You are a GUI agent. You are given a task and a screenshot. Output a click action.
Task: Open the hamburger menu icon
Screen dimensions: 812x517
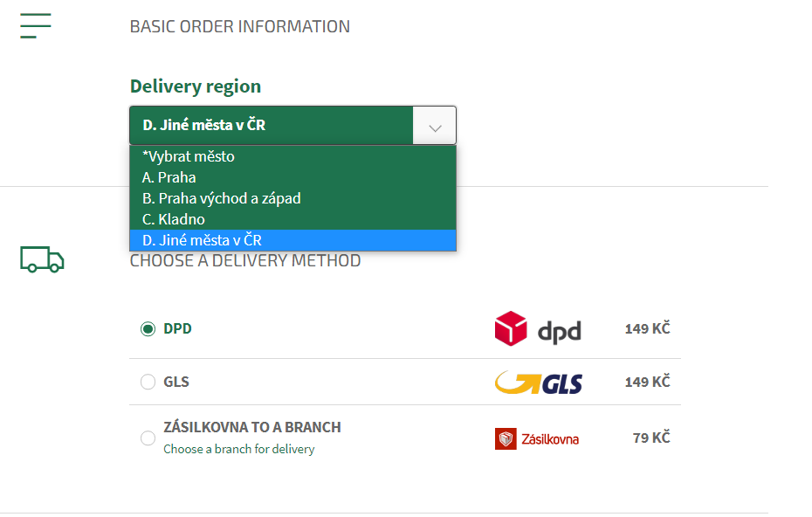(x=36, y=26)
